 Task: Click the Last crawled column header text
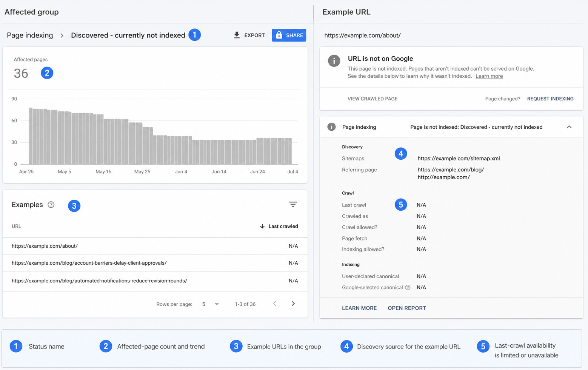[x=283, y=226]
